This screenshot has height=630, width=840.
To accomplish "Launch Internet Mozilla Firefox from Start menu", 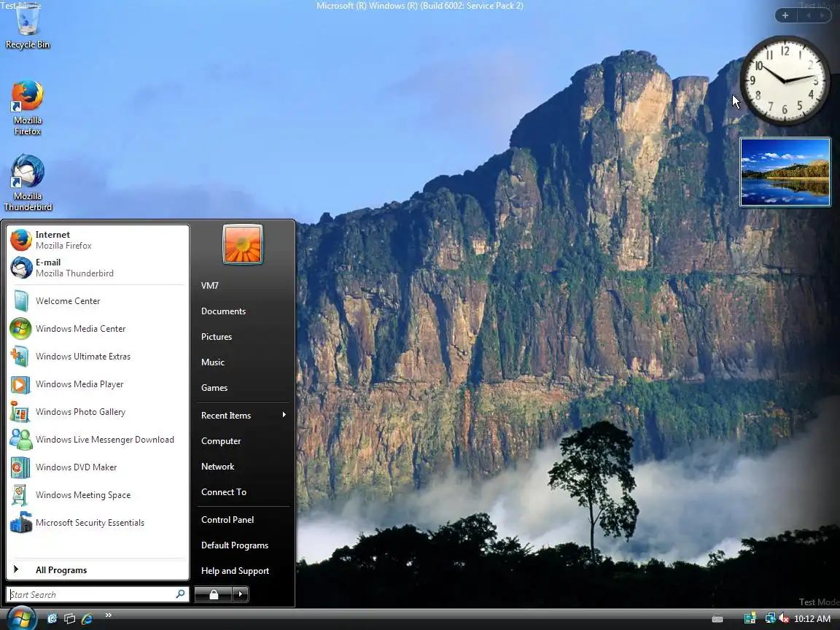I will click(98, 240).
